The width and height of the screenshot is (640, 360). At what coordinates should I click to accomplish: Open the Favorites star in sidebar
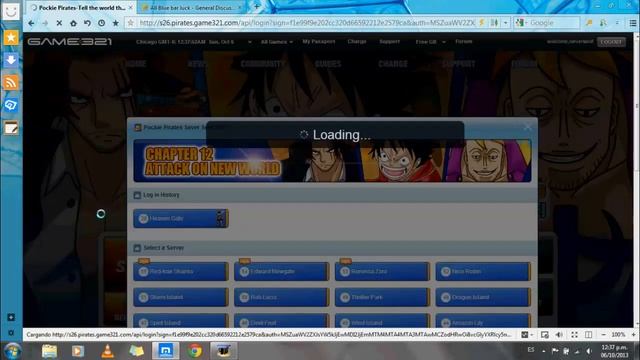pos(11,38)
